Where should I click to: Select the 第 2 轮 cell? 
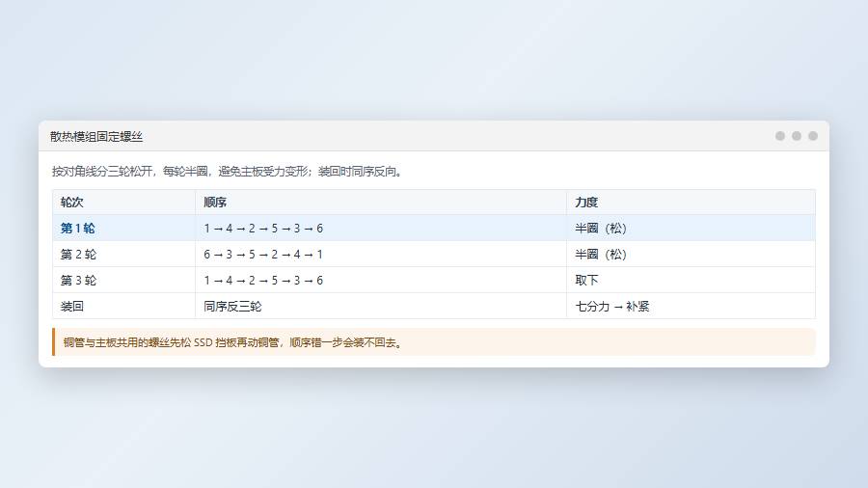[x=123, y=254]
